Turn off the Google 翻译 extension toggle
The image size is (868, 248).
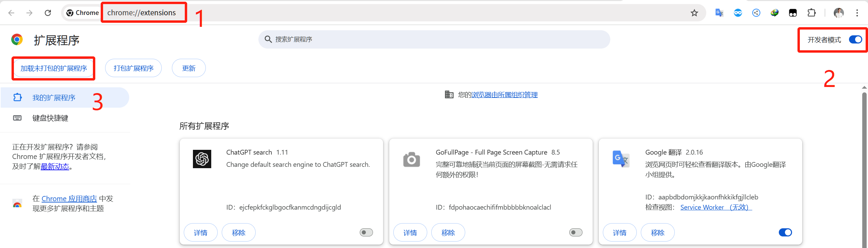(x=785, y=232)
